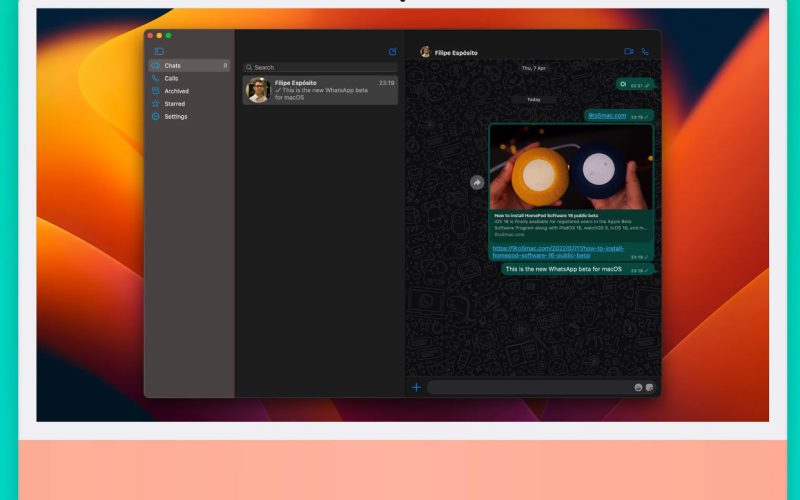Open Filipe Espósito's avatar in chat header
This screenshot has width=800, height=500.
tap(425, 52)
